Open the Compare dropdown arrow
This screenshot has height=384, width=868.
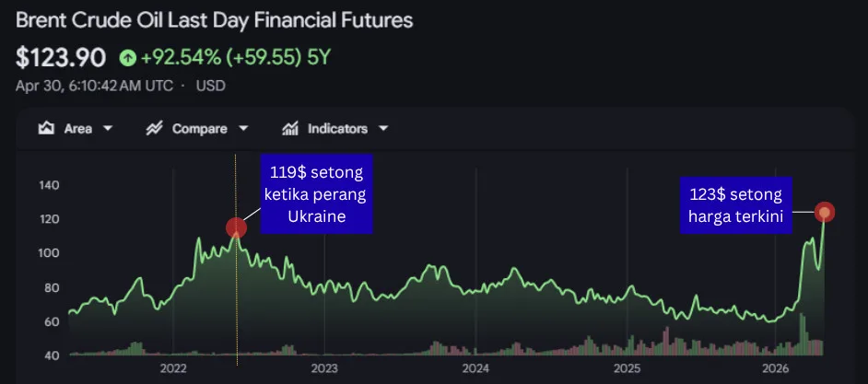tap(243, 129)
